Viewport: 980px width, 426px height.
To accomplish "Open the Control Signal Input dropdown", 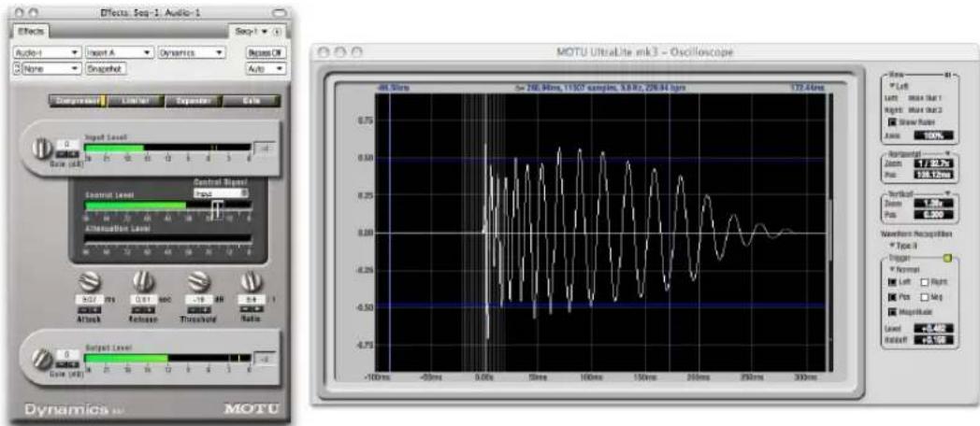I will [x=220, y=193].
